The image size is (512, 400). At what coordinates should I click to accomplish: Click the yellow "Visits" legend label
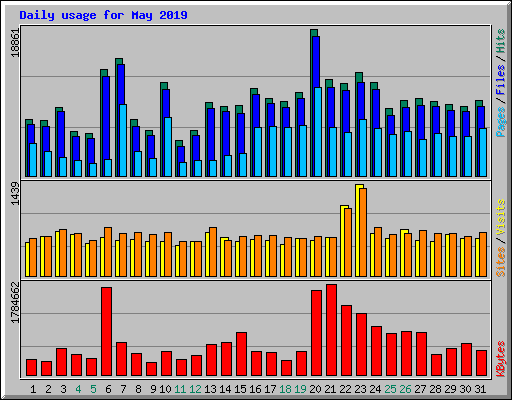(x=500, y=218)
